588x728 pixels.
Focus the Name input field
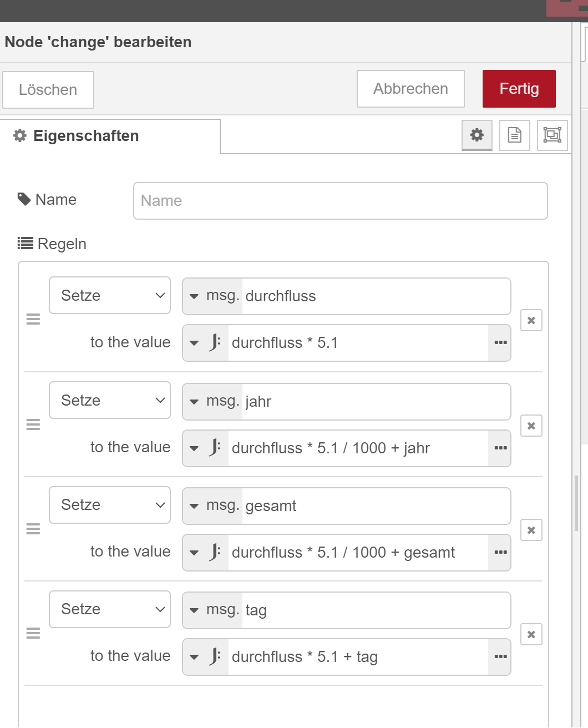coord(340,201)
